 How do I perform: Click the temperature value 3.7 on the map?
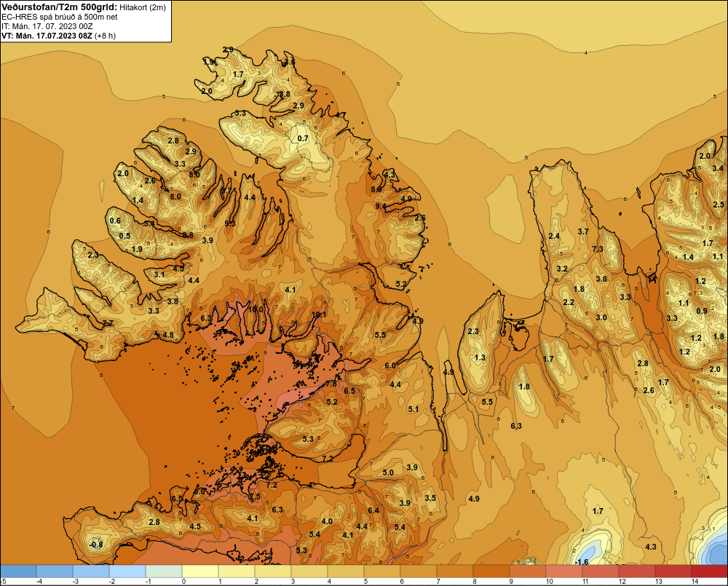point(582,231)
